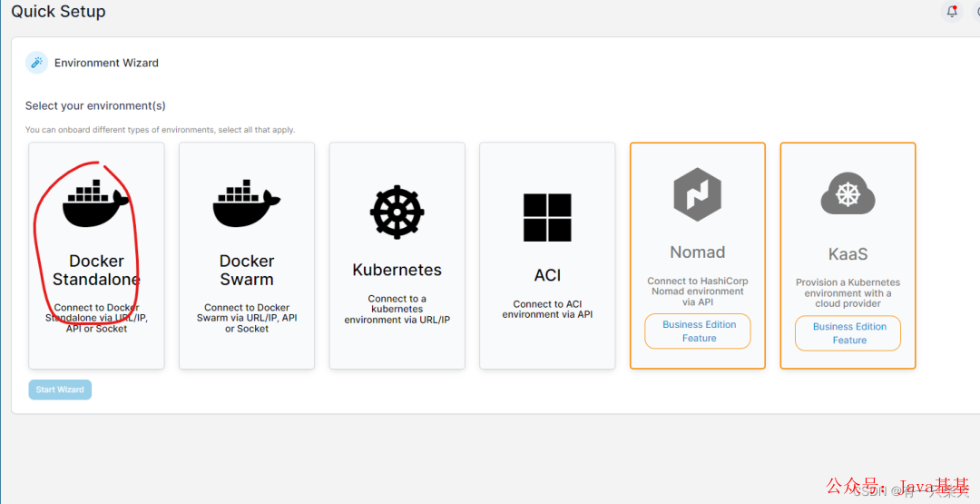Choose the Kubernetes helm wheel icon
Image resolution: width=980 pixels, height=504 pixels.
[x=397, y=212]
